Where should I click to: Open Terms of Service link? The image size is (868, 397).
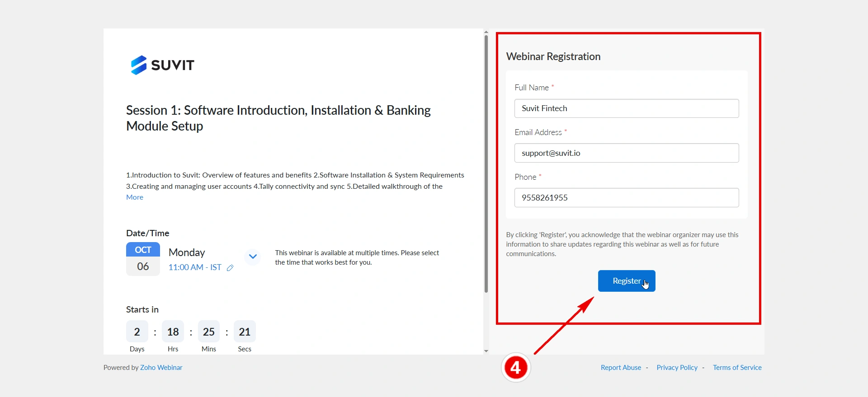pyautogui.click(x=737, y=368)
